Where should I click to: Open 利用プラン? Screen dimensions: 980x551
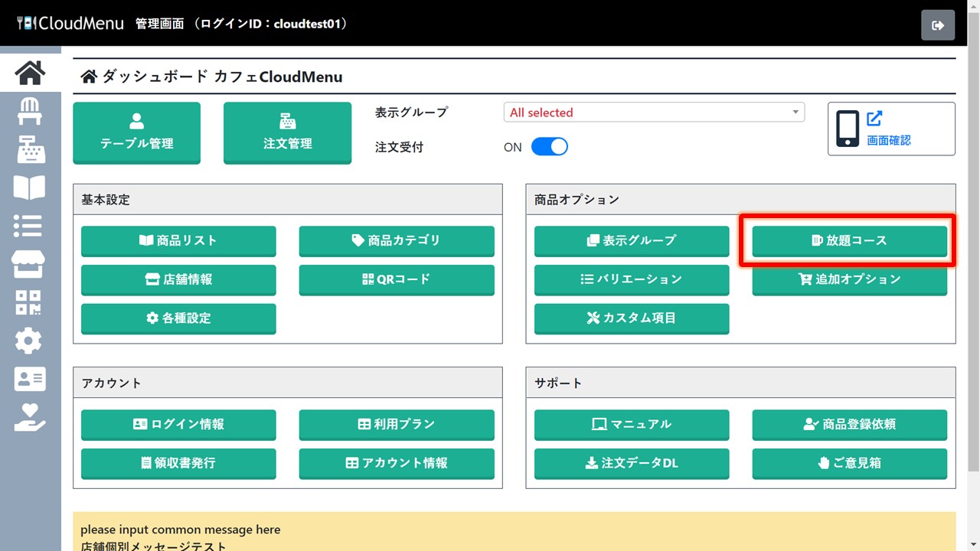[397, 424]
